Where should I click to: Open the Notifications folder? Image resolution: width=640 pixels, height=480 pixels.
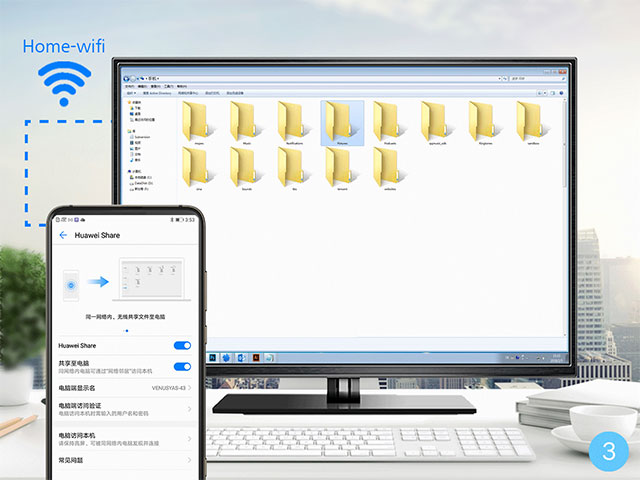[x=291, y=122]
